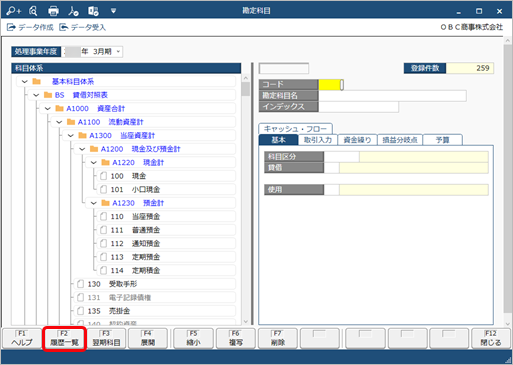Collapse the A1230 預金計 node
This screenshot has height=365, width=513.
coord(94,203)
